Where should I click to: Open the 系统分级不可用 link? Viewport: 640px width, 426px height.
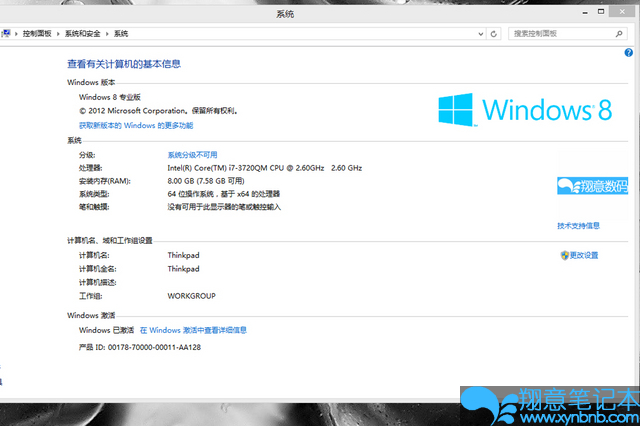click(192, 155)
